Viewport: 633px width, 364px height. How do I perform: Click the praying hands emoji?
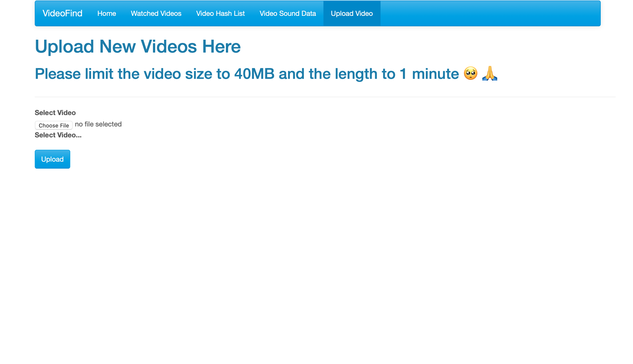tap(489, 73)
